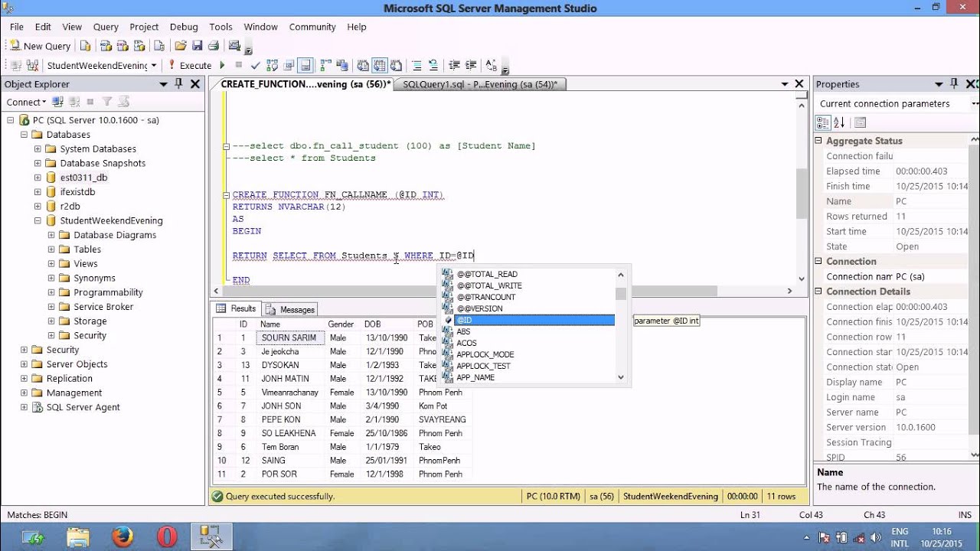This screenshot has height=551, width=980.
Task: Click the Gender column header
Action: pyautogui.click(x=343, y=324)
